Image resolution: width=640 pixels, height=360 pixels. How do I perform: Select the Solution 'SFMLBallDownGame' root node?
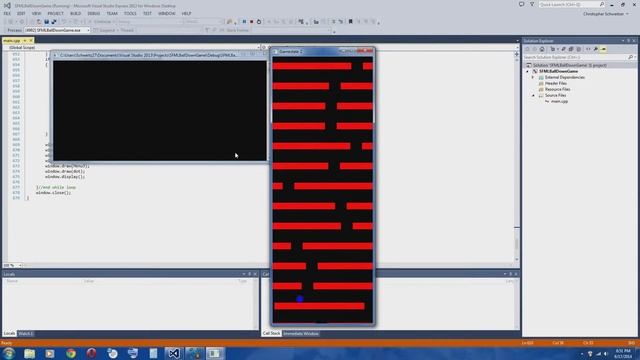coord(569,65)
